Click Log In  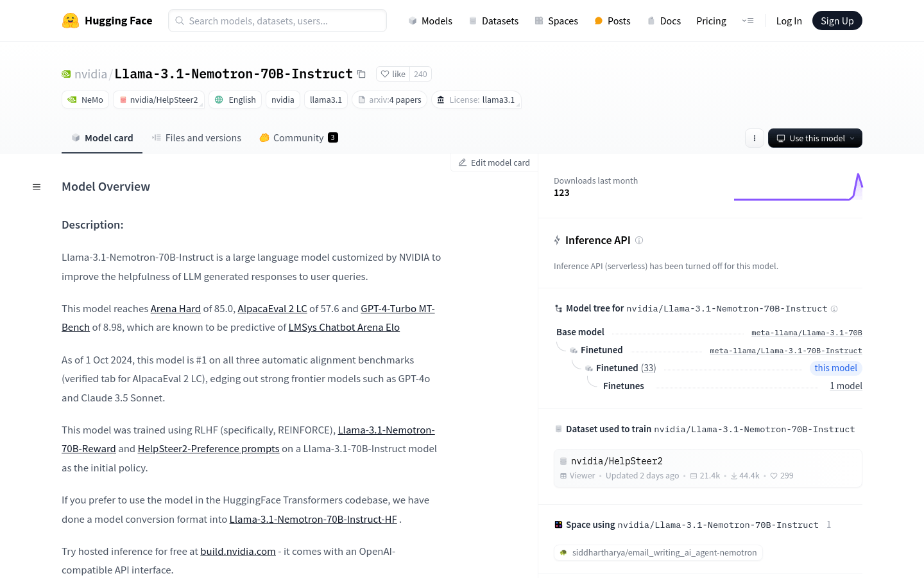click(x=789, y=21)
